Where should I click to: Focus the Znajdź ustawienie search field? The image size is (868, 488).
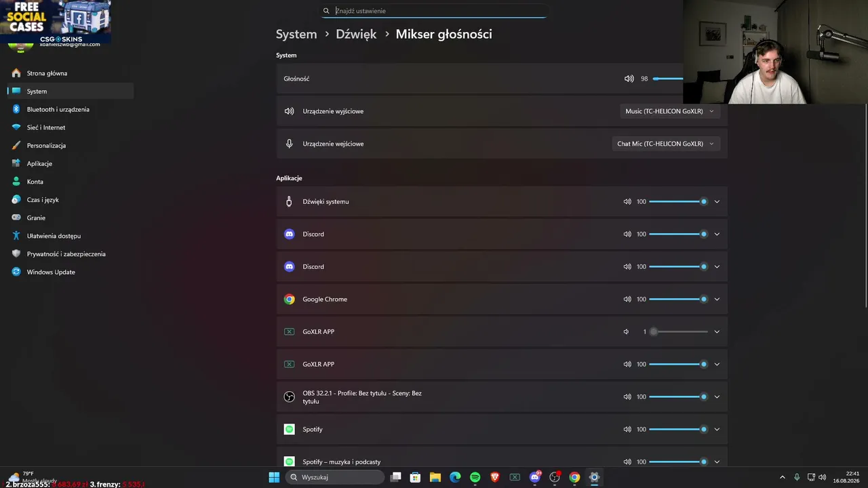[434, 11]
